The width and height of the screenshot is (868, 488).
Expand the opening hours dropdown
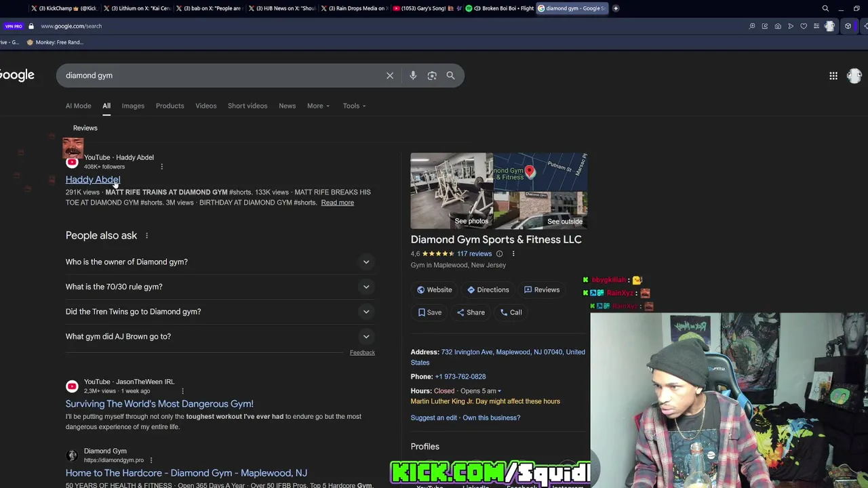(481, 391)
